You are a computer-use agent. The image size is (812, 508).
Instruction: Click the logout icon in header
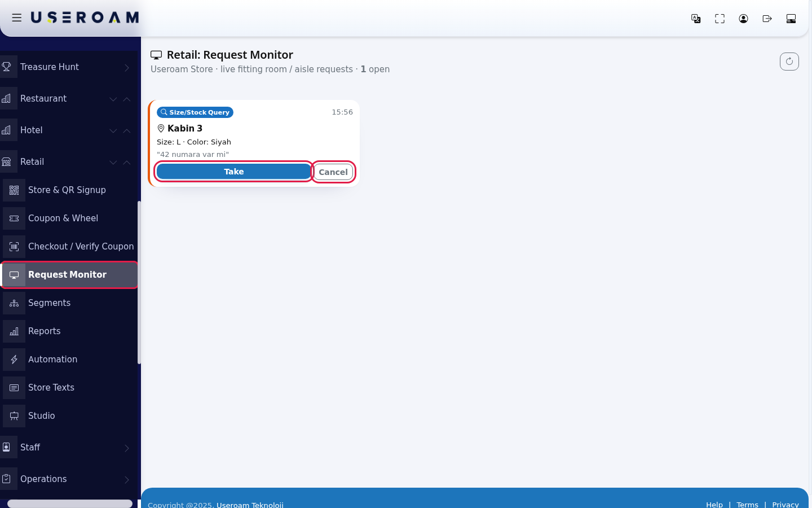coord(767,19)
